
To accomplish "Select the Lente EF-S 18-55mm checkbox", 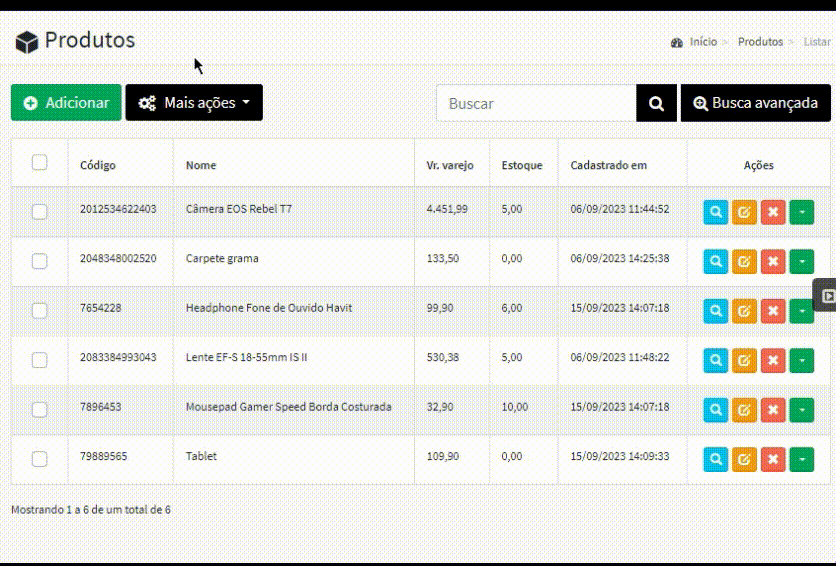I will (x=39, y=360).
